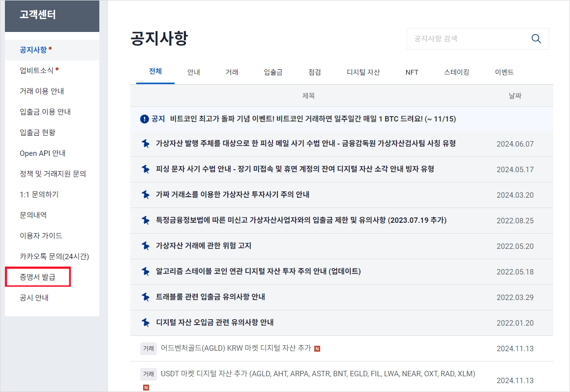Screen dimensions: 570x392
Task: Open the 점검 tab
Action: click(314, 72)
